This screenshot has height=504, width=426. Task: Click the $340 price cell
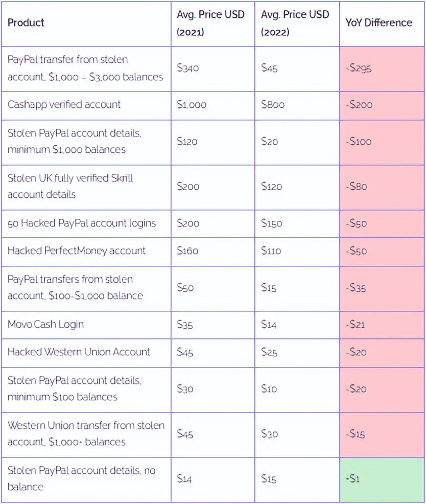(x=187, y=68)
